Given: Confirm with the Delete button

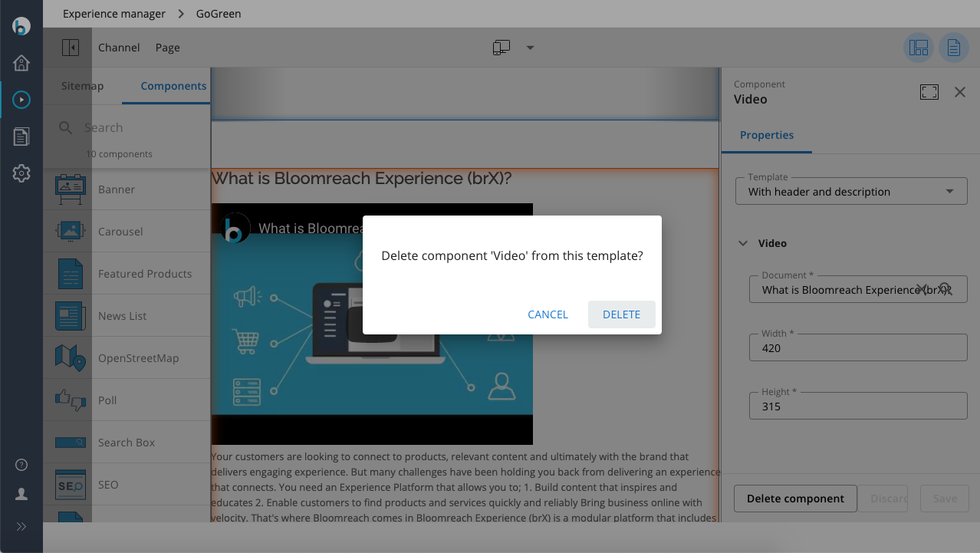Looking at the screenshot, I should point(621,314).
